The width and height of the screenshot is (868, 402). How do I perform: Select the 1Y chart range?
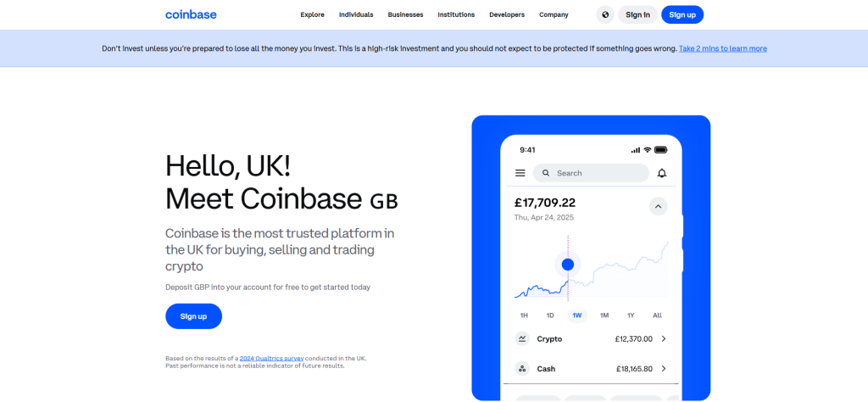pos(631,315)
